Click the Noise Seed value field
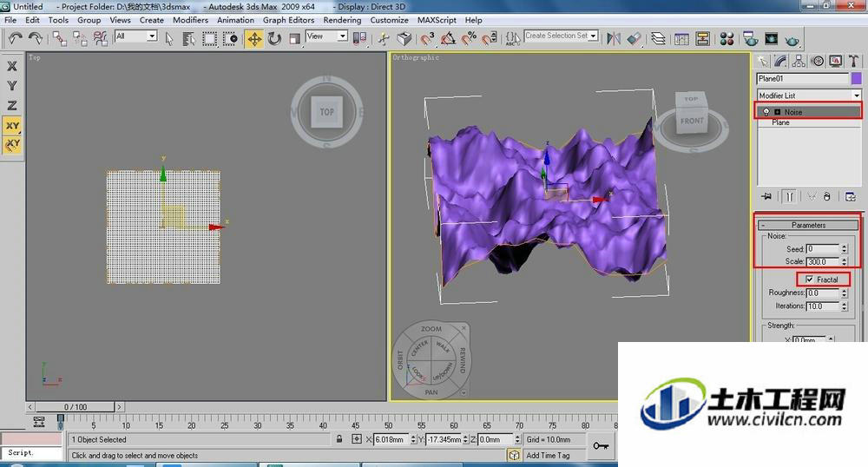Viewport: 868px width, 467px height. pos(823,248)
